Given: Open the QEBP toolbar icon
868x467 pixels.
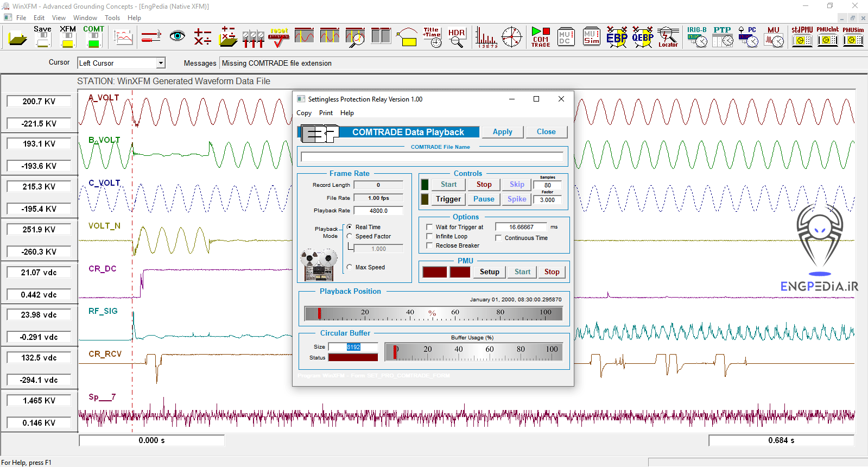Looking at the screenshot, I should click(x=642, y=37).
